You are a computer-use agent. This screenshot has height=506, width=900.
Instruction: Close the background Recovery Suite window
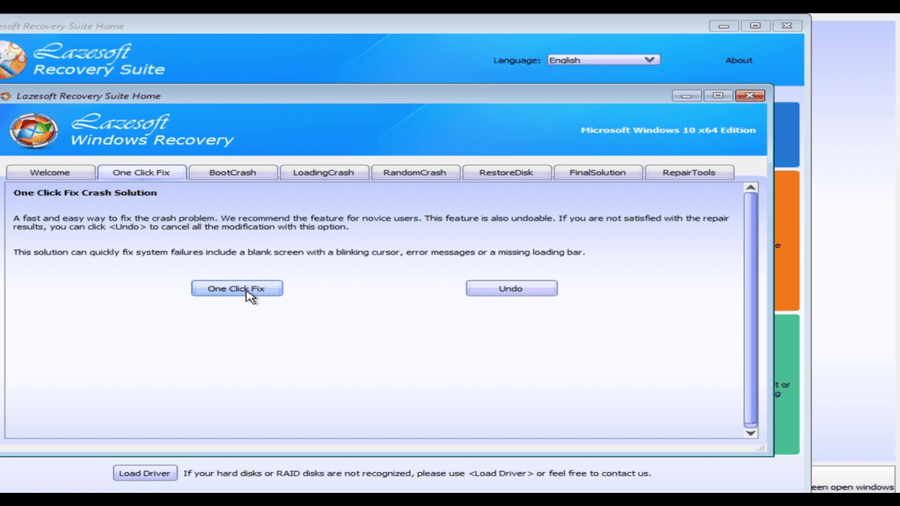coord(787,26)
